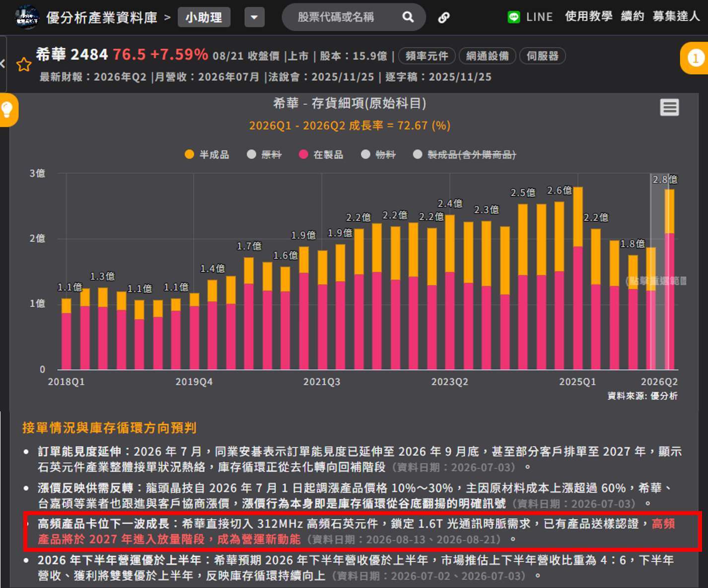Click the site logo avatar

coord(27,18)
